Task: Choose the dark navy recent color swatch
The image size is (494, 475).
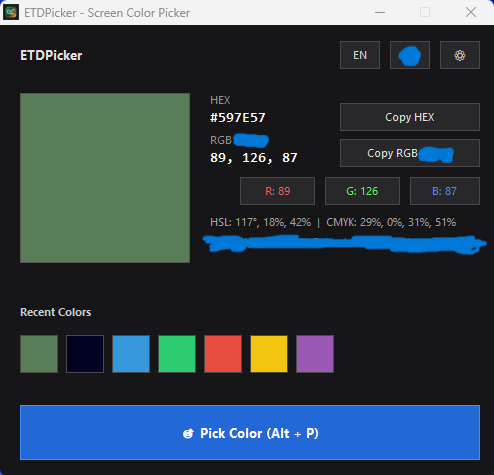Action: point(85,354)
